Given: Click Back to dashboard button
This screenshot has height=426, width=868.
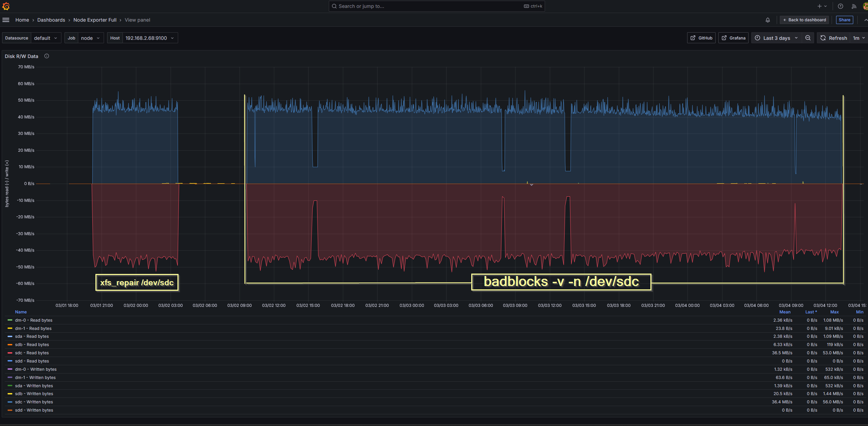Looking at the screenshot, I should pyautogui.click(x=804, y=20).
